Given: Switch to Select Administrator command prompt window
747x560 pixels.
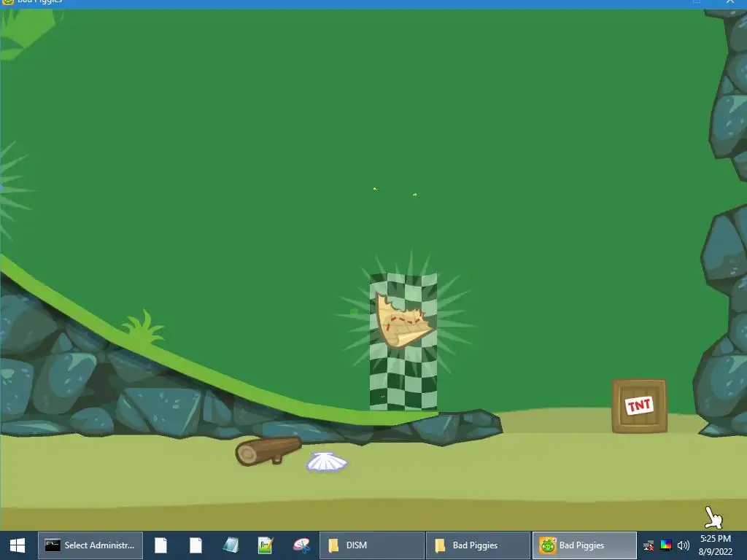Looking at the screenshot, I should click(90, 545).
